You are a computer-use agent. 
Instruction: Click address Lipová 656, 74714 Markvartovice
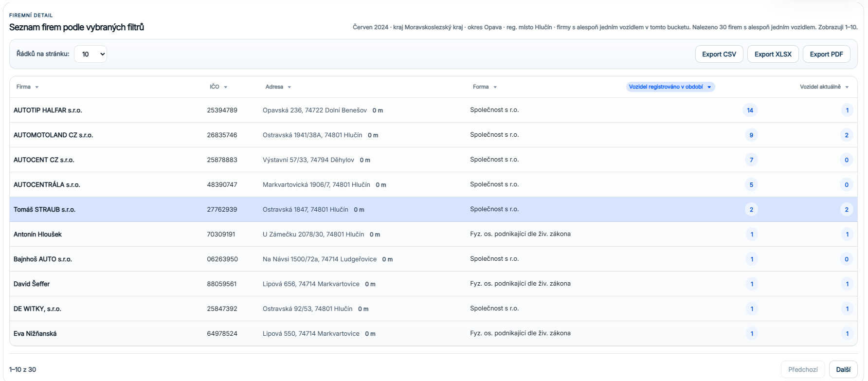(x=311, y=284)
